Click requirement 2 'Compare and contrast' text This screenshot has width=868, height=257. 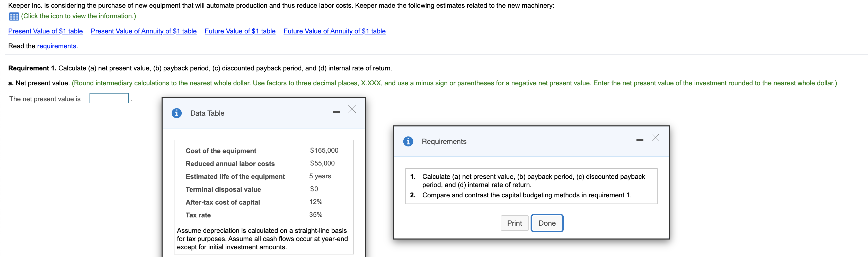[527, 195]
